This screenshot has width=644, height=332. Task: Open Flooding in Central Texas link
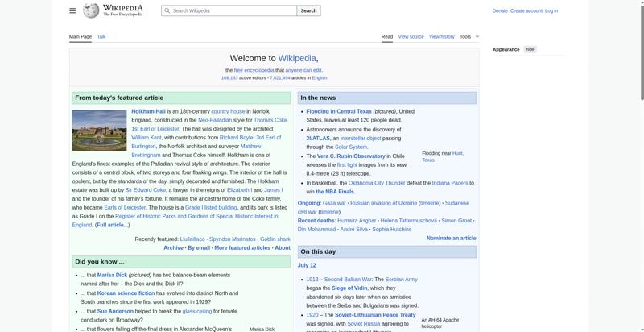[339, 111]
